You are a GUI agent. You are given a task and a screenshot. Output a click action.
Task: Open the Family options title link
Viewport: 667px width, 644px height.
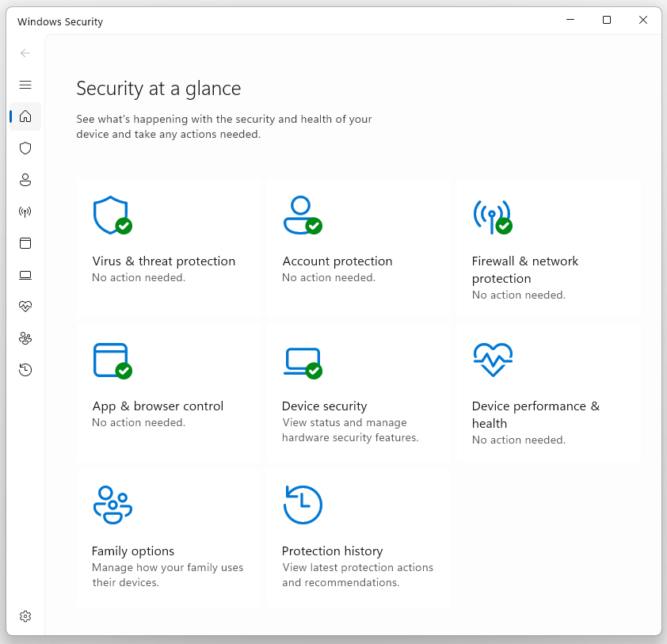pyautogui.click(x=133, y=551)
